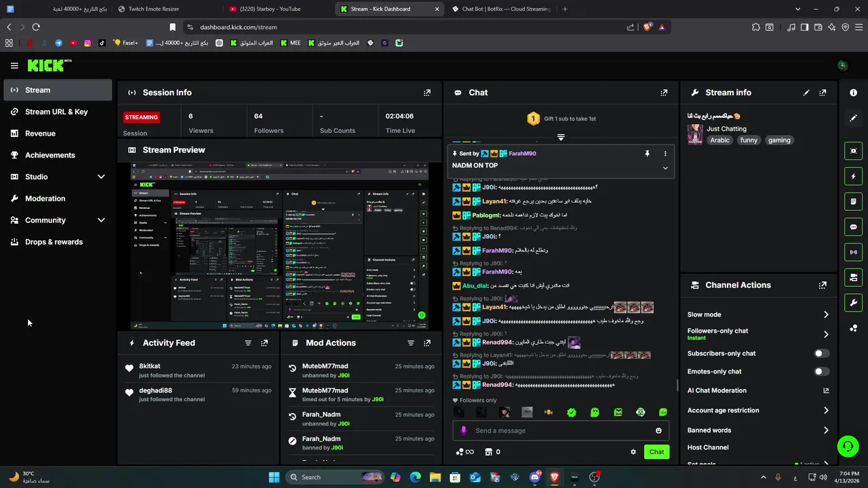Image resolution: width=868 pixels, height=488 pixels.
Task: Switch to the Chat Bot BotRix tab
Action: click(502, 9)
